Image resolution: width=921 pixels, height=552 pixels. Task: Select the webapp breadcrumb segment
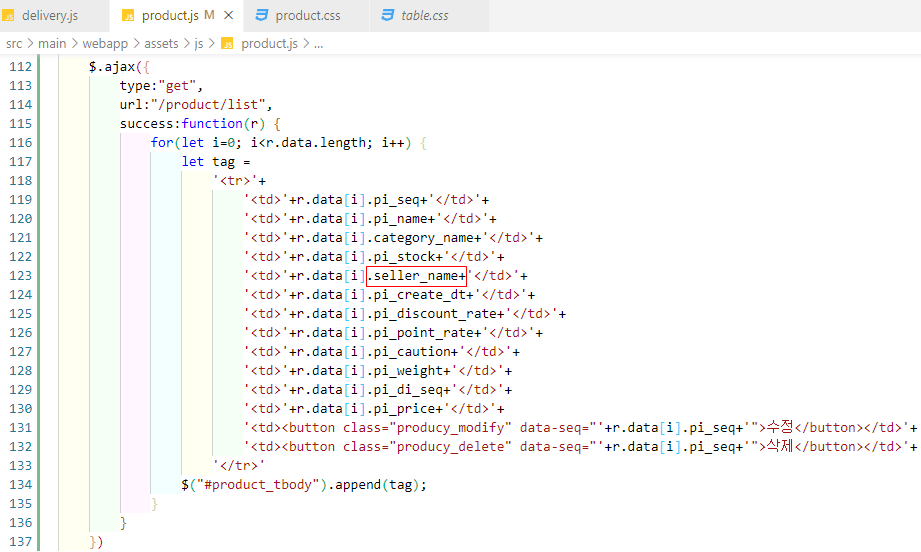point(105,43)
